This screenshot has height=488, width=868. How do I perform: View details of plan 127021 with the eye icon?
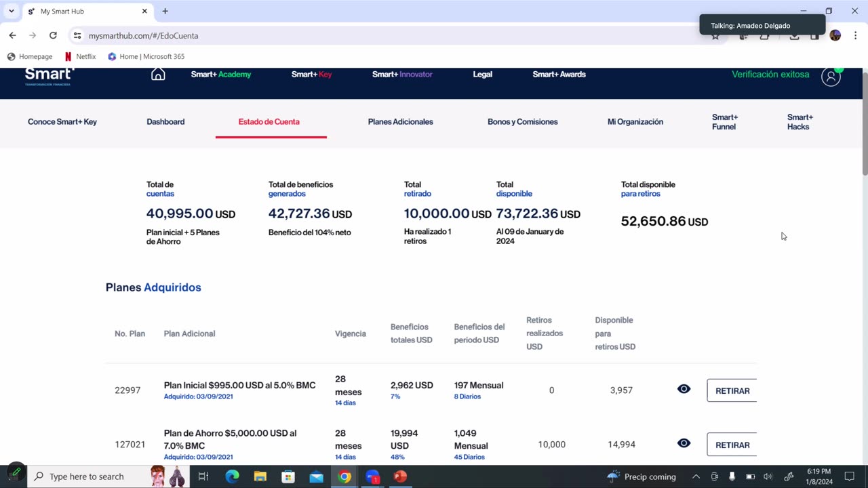[x=684, y=443]
